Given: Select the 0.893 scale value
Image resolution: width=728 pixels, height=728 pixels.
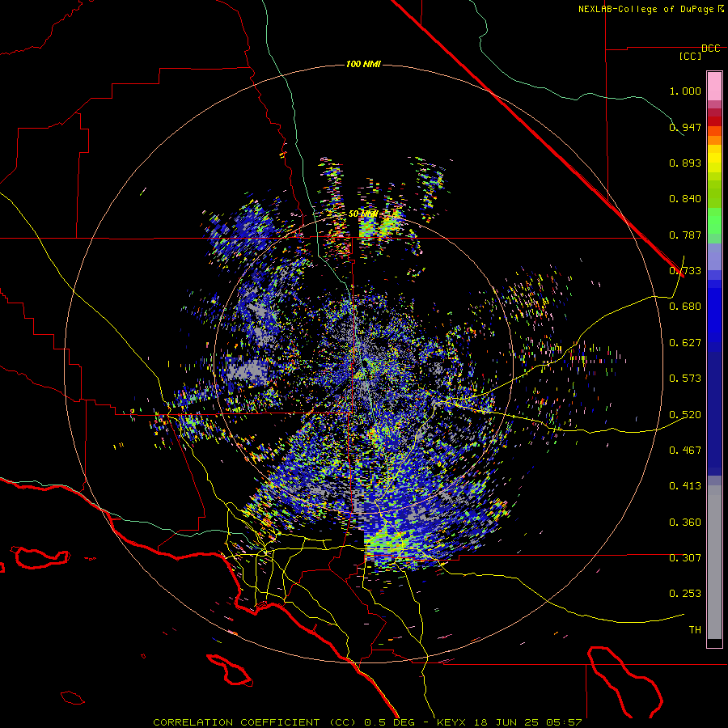Looking at the screenshot, I should pos(685,163).
